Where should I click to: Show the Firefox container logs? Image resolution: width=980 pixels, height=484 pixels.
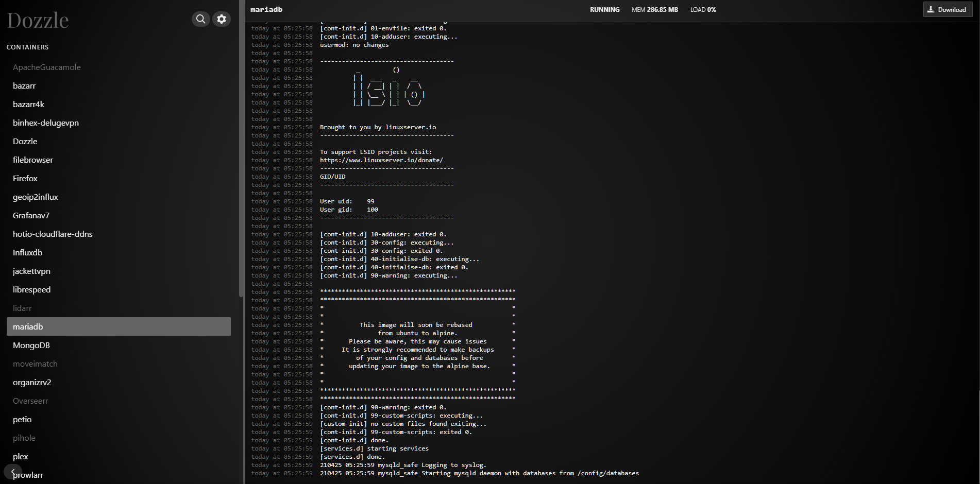(x=25, y=179)
